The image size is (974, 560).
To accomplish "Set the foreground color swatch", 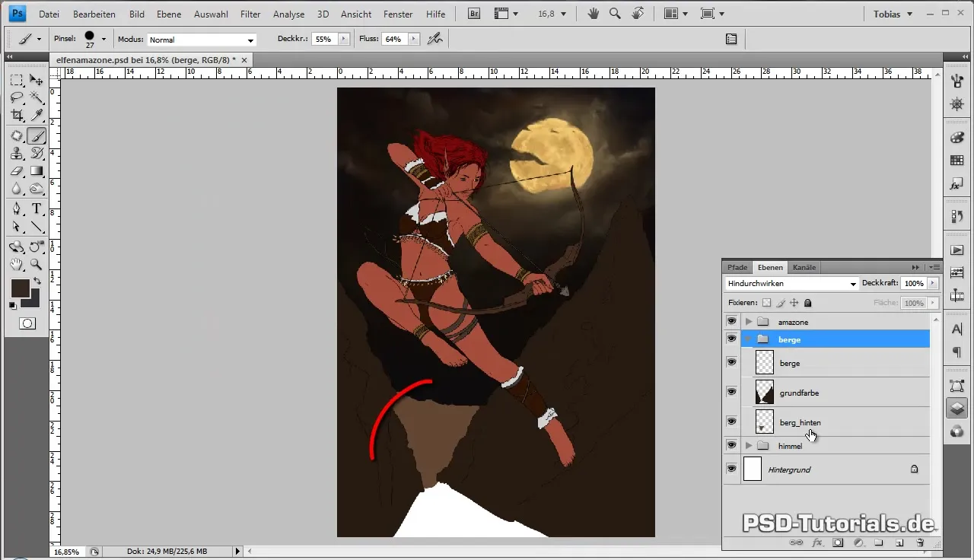I will click(20, 288).
